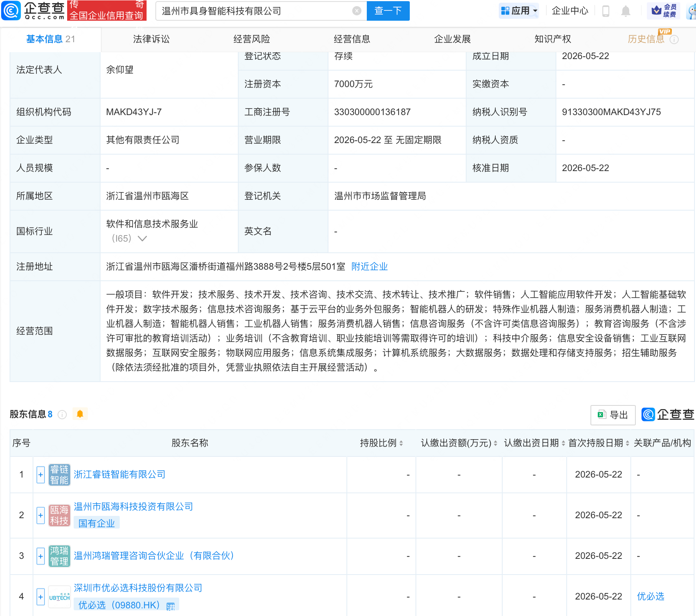The height and width of the screenshot is (616, 696).
Task: Click the industry value 软件和信息技术服务业
Action: (x=152, y=224)
